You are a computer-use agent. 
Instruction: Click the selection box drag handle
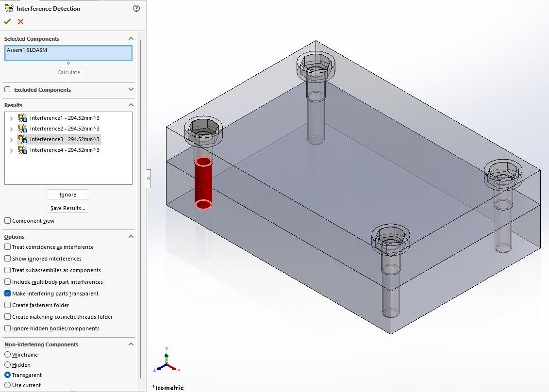68,64
